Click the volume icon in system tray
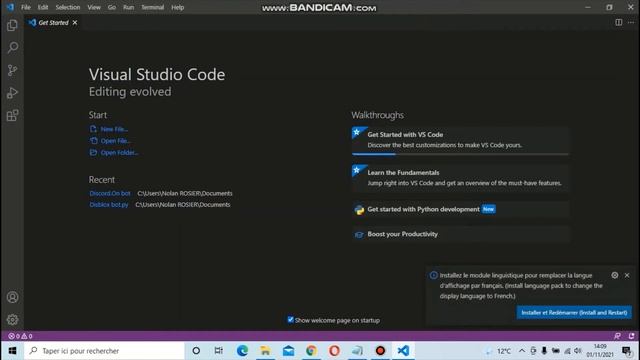Image resolution: width=640 pixels, height=360 pixels. (578, 351)
